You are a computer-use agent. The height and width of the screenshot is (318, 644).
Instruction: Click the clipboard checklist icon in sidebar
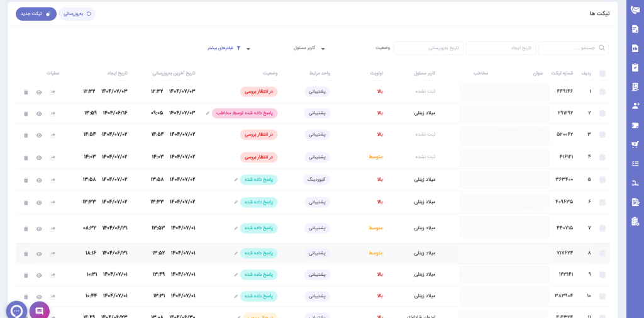pyautogui.click(x=635, y=67)
